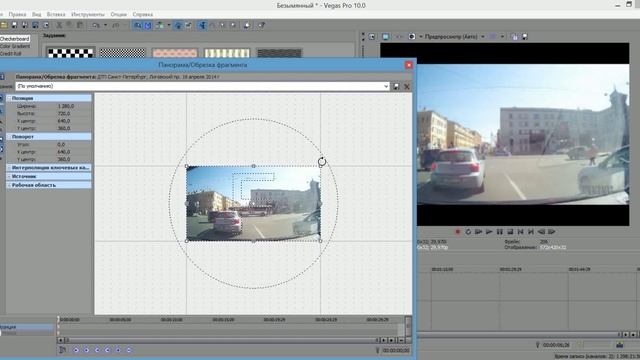Start recording with red Record button

(458, 232)
